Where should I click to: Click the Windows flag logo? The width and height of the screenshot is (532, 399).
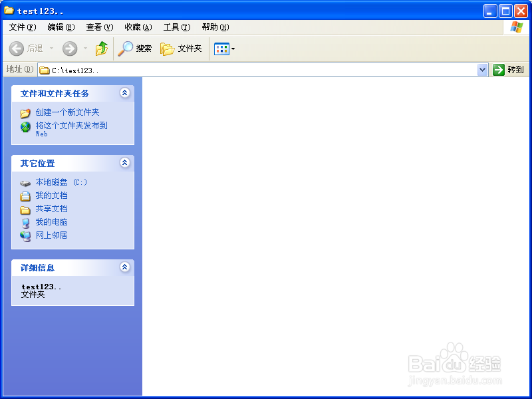pyautogui.click(x=516, y=27)
